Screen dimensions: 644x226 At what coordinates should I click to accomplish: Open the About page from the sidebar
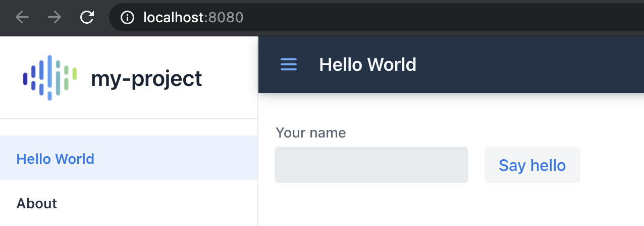tap(129, 203)
